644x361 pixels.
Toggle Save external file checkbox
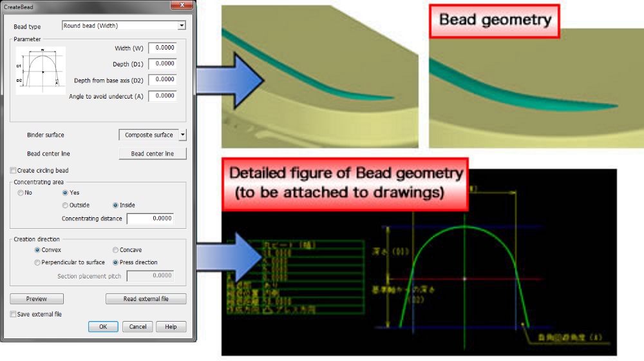pyautogui.click(x=14, y=314)
